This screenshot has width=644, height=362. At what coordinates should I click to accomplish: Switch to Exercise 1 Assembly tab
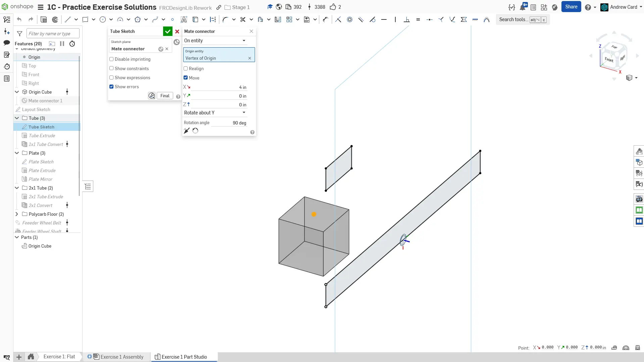tap(122, 357)
